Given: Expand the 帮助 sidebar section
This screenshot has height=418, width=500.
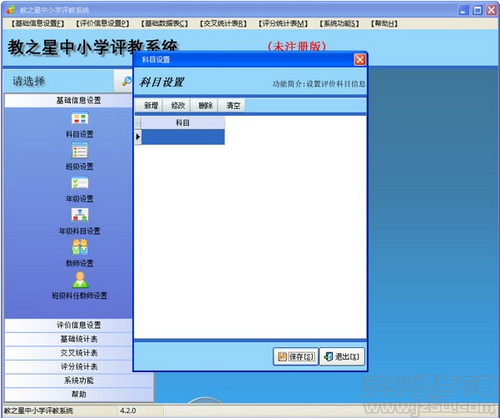Looking at the screenshot, I should [x=79, y=394].
